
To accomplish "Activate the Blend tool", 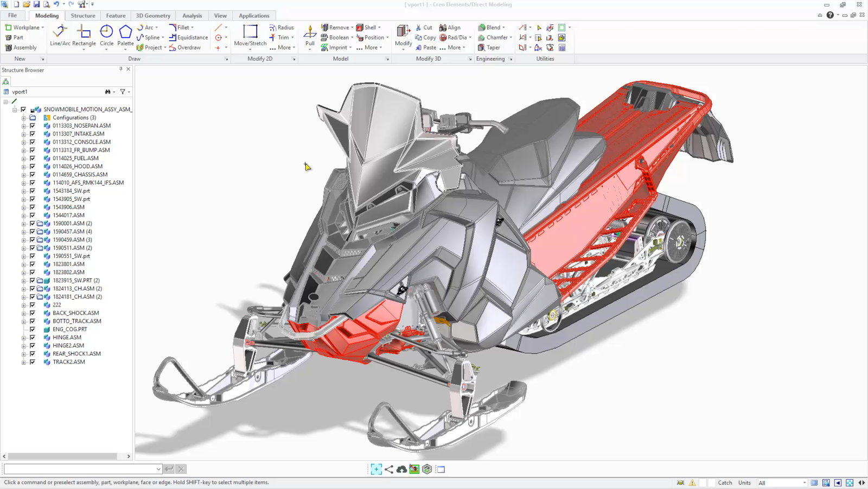I will pyautogui.click(x=491, y=27).
